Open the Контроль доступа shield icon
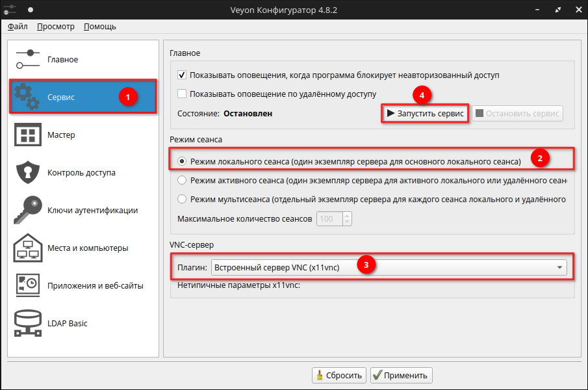 click(x=28, y=172)
